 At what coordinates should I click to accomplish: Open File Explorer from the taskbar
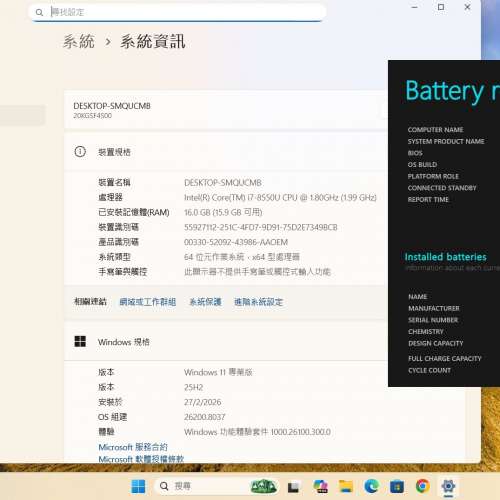click(346, 486)
